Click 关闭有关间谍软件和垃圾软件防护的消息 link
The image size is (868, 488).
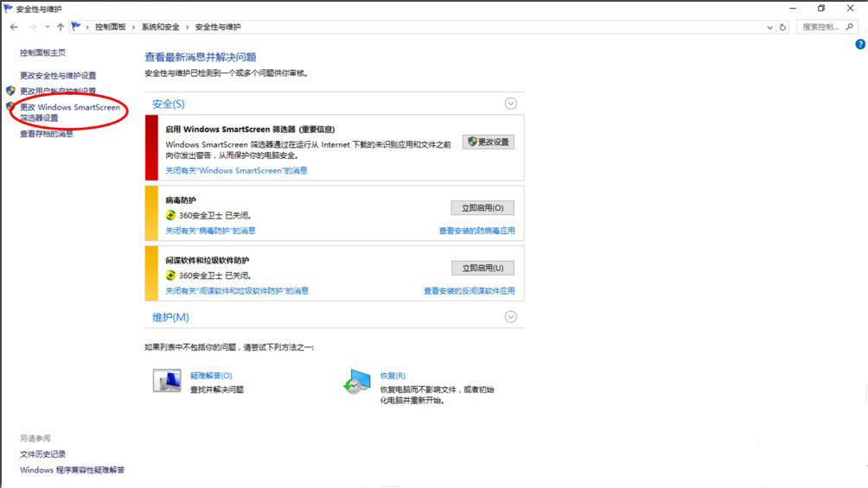point(237,291)
